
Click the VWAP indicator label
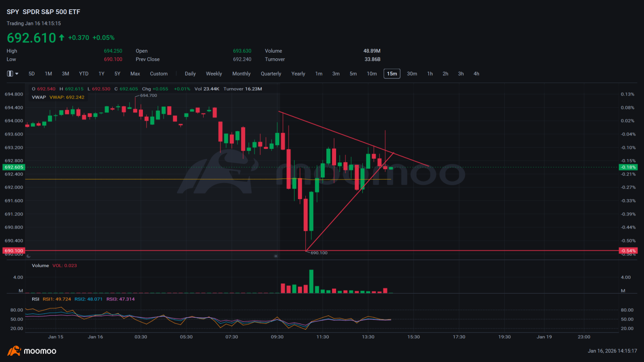tap(39, 97)
